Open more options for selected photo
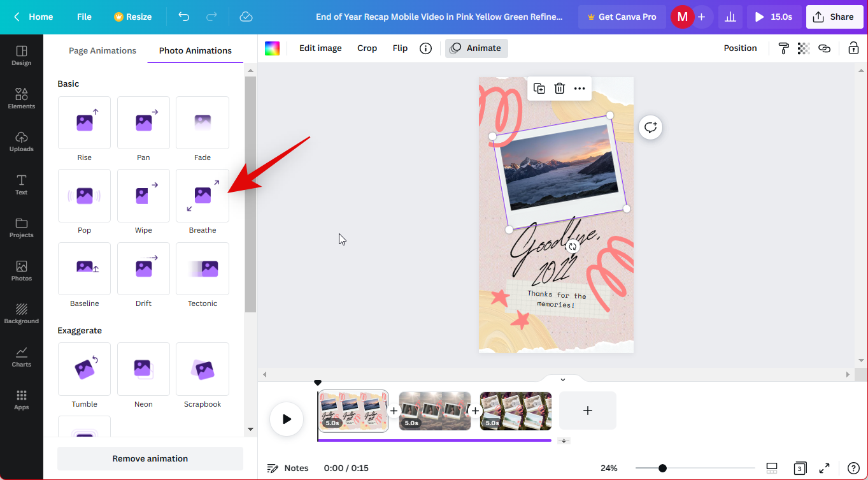 click(580, 89)
